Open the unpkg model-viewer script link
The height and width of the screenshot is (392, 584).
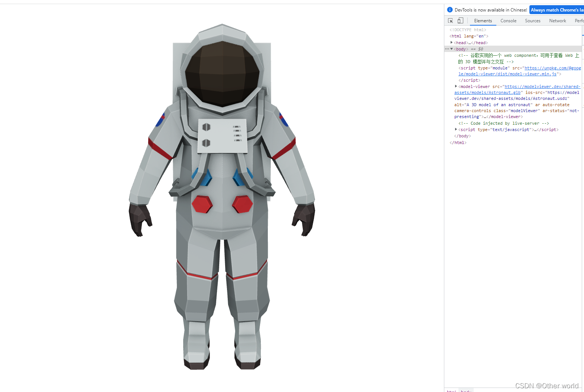coord(520,71)
